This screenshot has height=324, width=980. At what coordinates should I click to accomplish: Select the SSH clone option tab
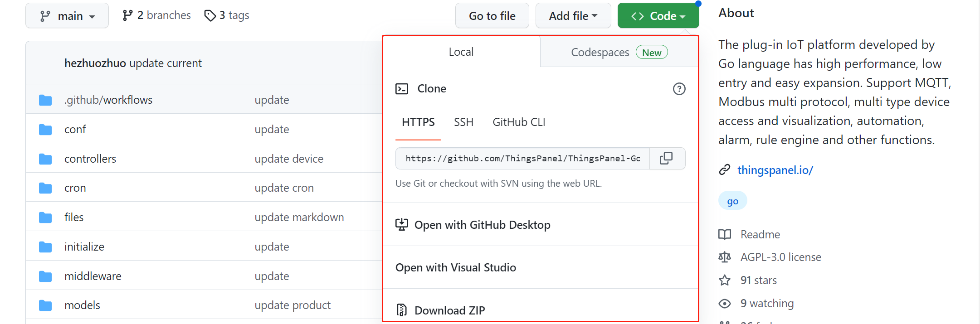[463, 122]
